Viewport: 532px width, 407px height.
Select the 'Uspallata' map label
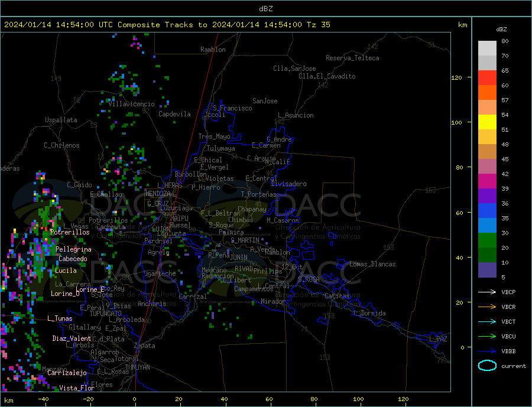61,120
